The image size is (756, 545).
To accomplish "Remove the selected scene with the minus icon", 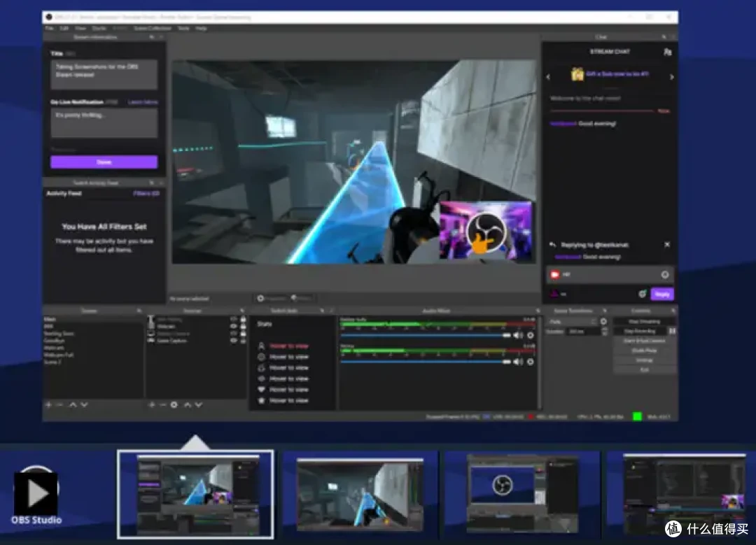I will (x=59, y=405).
